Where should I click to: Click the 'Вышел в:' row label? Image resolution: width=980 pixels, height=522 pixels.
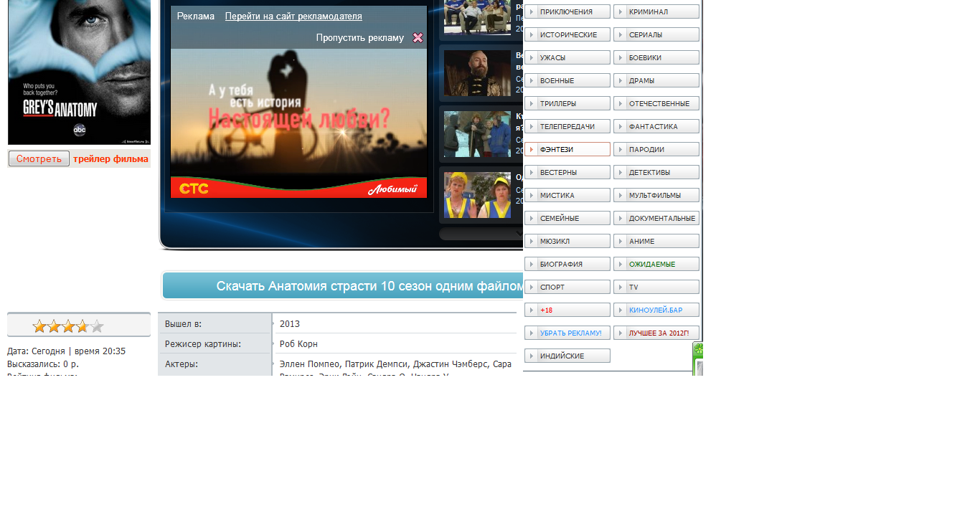(x=184, y=324)
